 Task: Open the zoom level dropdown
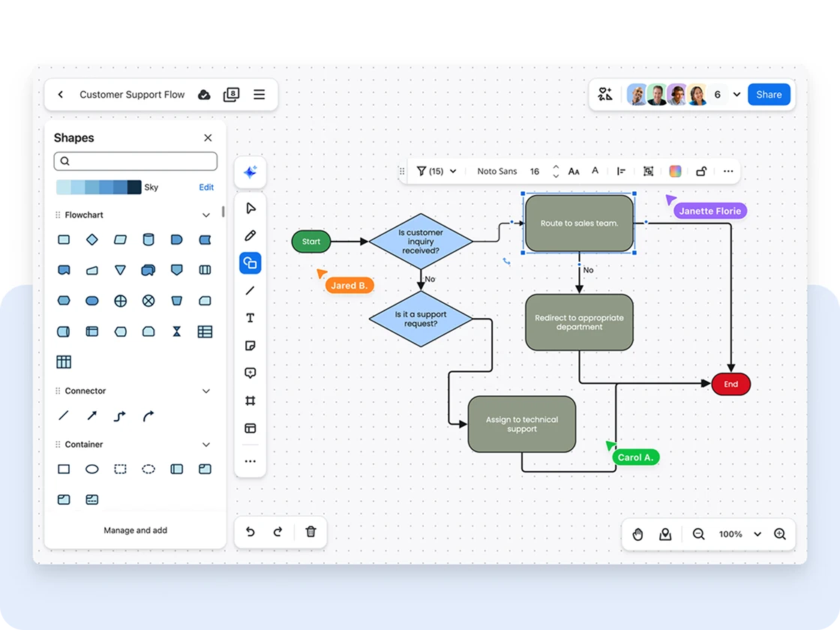(737, 534)
